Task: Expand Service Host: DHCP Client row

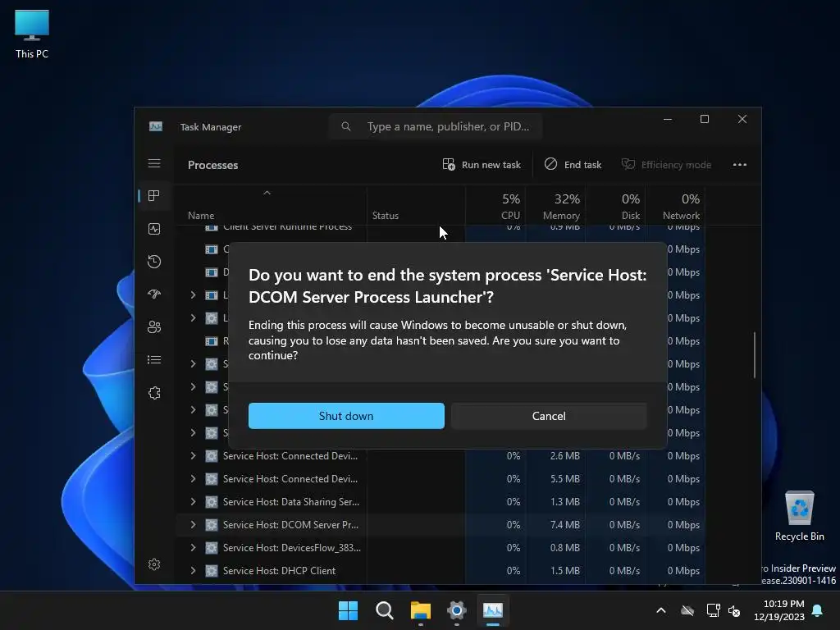Action: click(x=193, y=571)
